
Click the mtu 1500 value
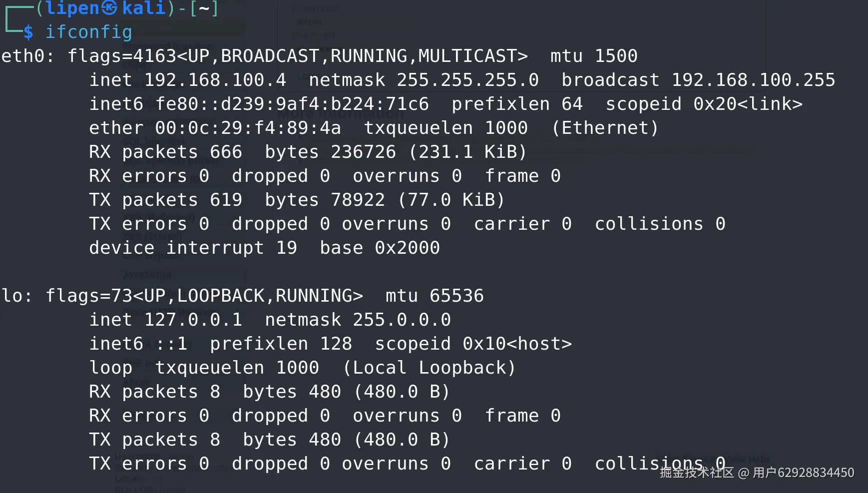pyautogui.click(x=594, y=56)
